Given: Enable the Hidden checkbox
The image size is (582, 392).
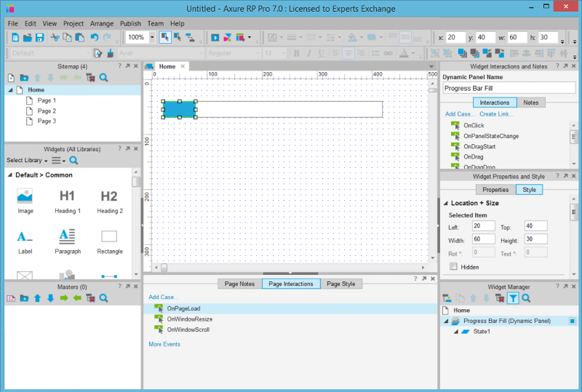Looking at the screenshot, I should click(454, 267).
